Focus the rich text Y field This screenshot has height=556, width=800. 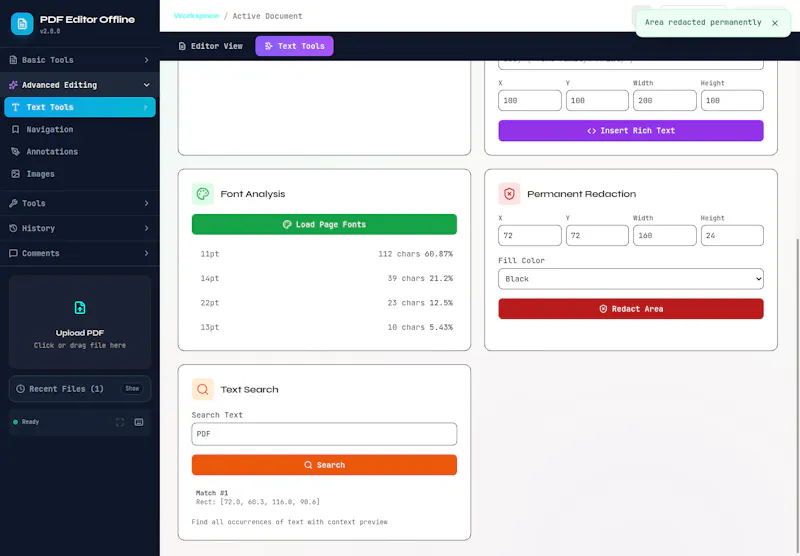tap(597, 100)
